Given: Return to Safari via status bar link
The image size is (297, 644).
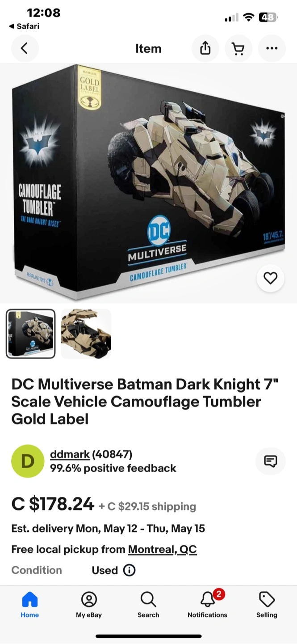Looking at the screenshot, I should pos(24,26).
